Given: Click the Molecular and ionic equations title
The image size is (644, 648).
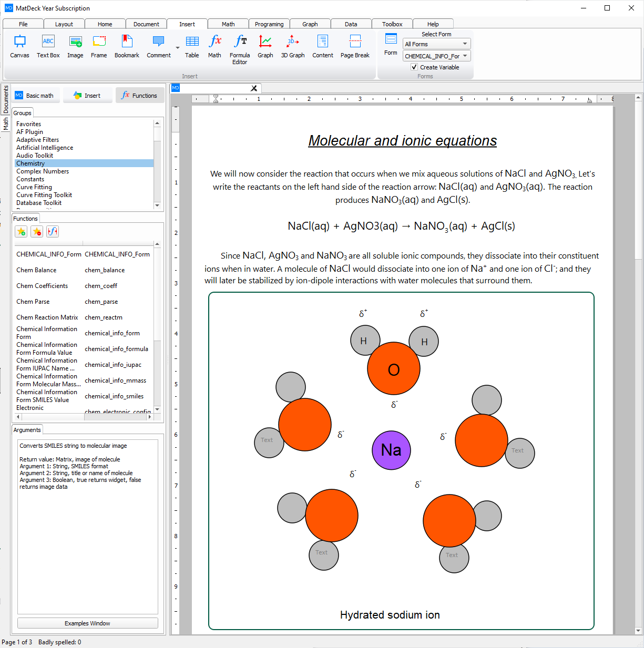Looking at the screenshot, I should (x=403, y=141).
